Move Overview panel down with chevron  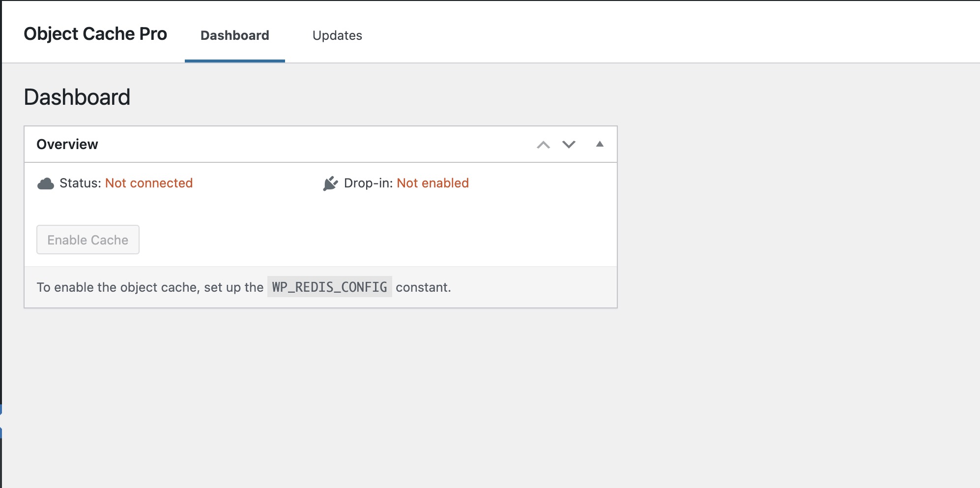coord(569,144)
